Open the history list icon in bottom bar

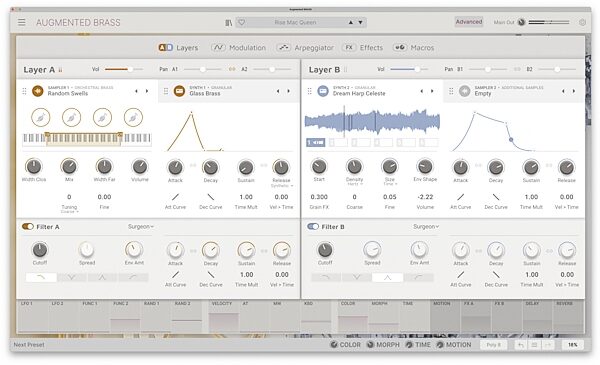(x=534, y=345)
